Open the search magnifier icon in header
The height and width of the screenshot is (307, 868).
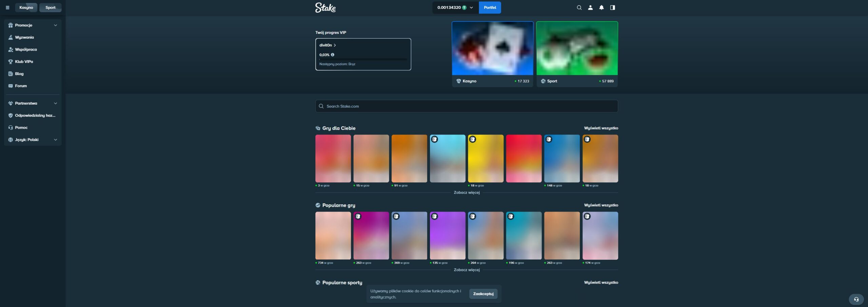point(579,7)
